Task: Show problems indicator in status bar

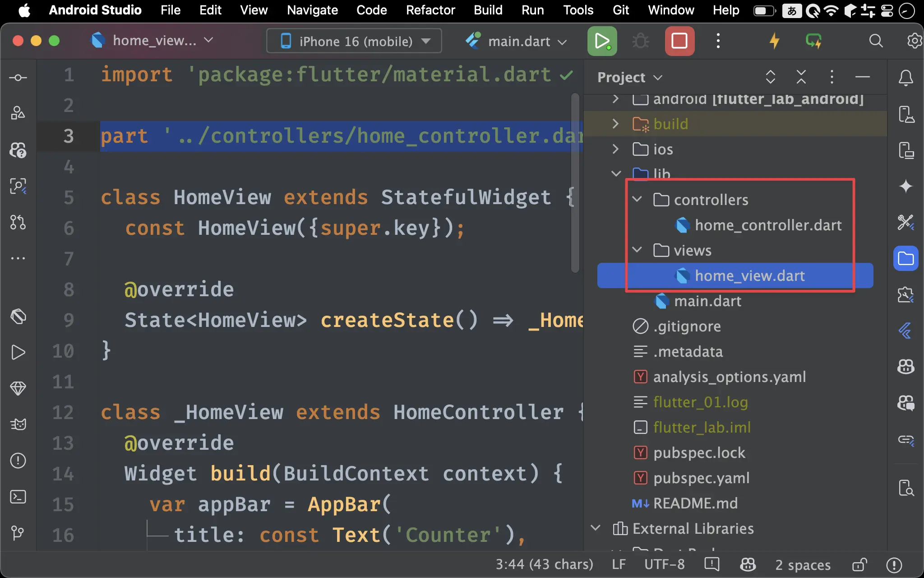Action: [x=894, y=564]
